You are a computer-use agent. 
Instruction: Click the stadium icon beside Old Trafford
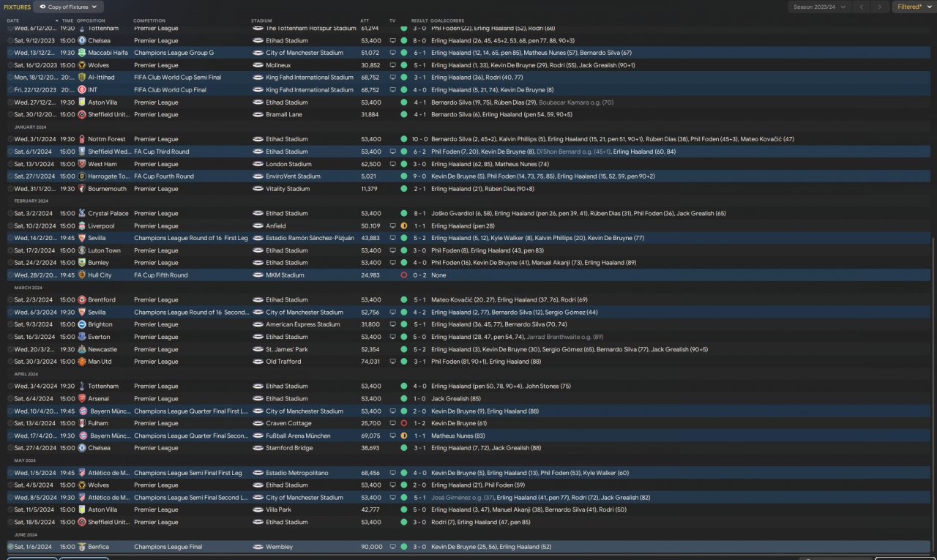(257, 362)
